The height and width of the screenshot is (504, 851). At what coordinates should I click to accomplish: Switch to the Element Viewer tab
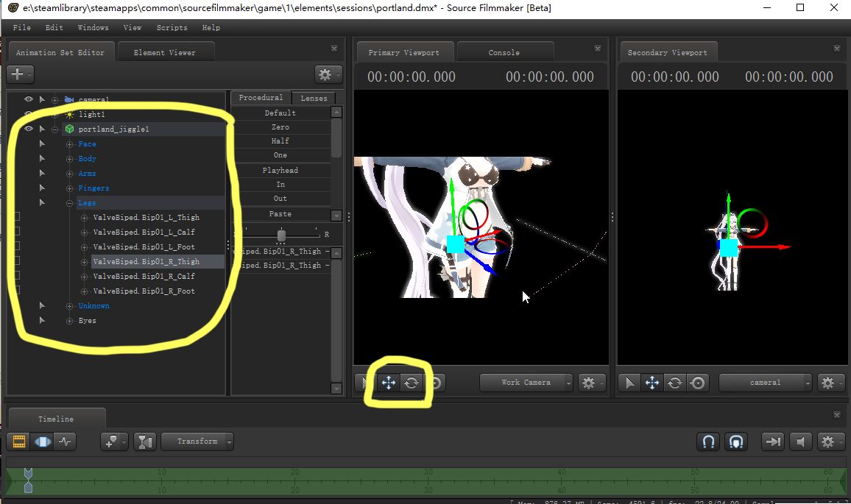pyautogui.click(x=164, y=53)
